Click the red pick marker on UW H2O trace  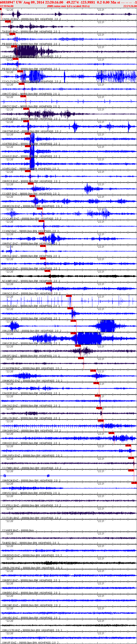111,433
